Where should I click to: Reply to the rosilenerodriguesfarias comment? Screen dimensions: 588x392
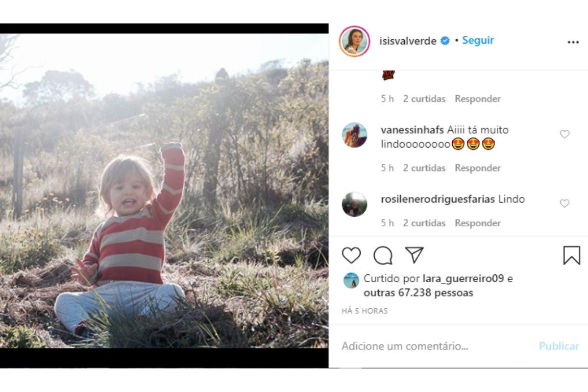tap(477, 223)
